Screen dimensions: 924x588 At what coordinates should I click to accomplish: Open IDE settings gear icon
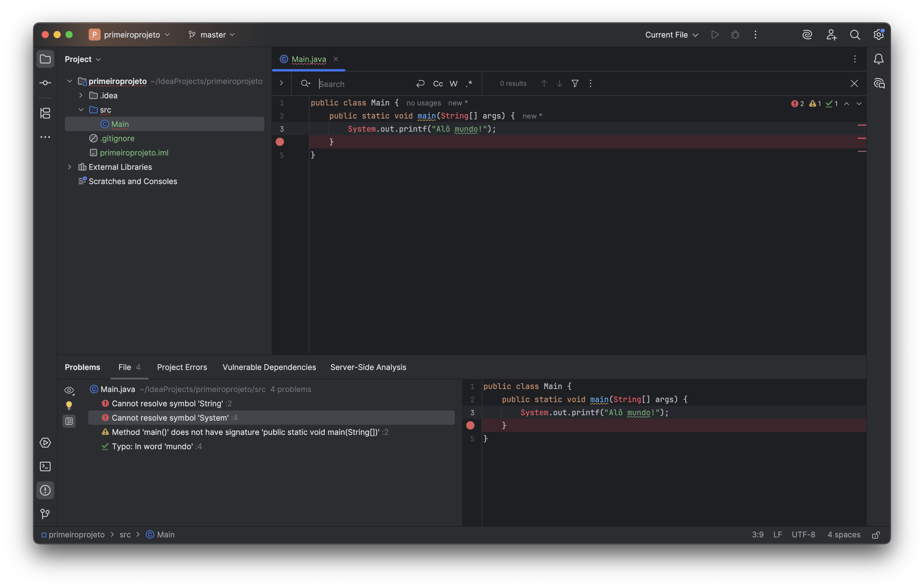879,35
